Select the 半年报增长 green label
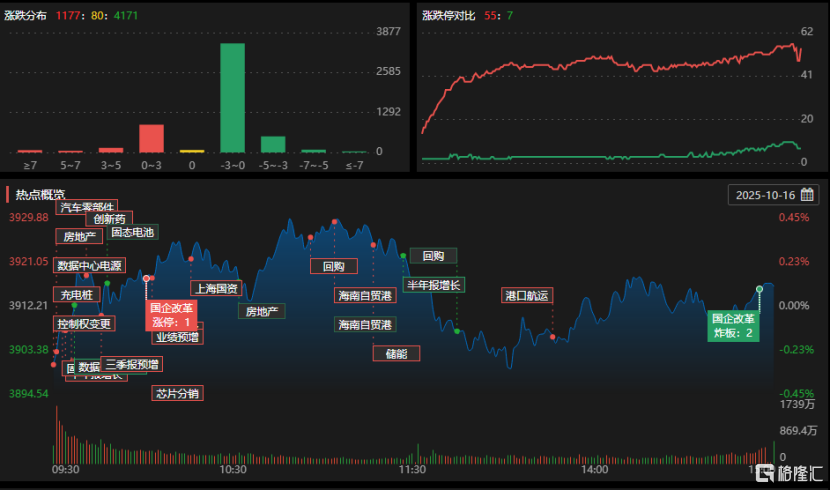 pyautogui.click(x=433, y=285)
